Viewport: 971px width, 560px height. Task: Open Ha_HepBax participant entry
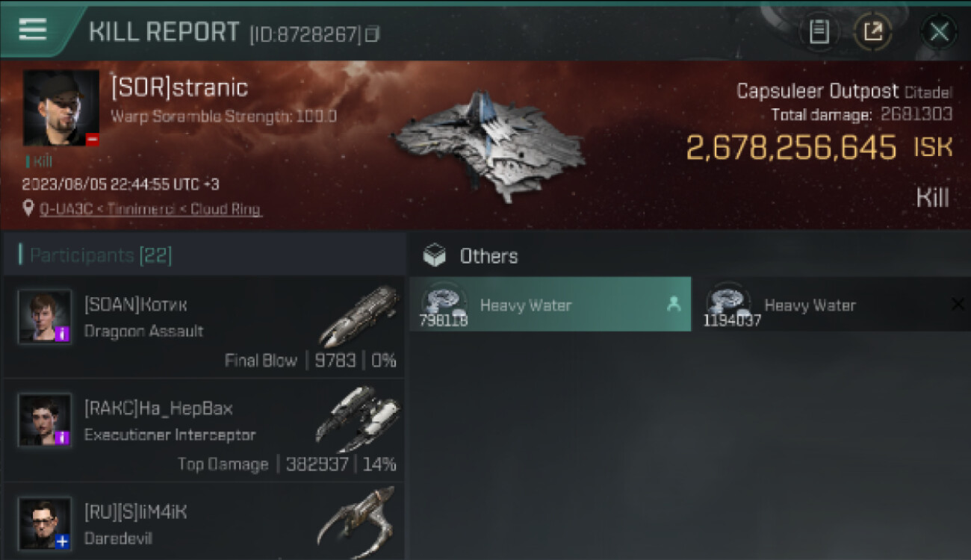203,430
